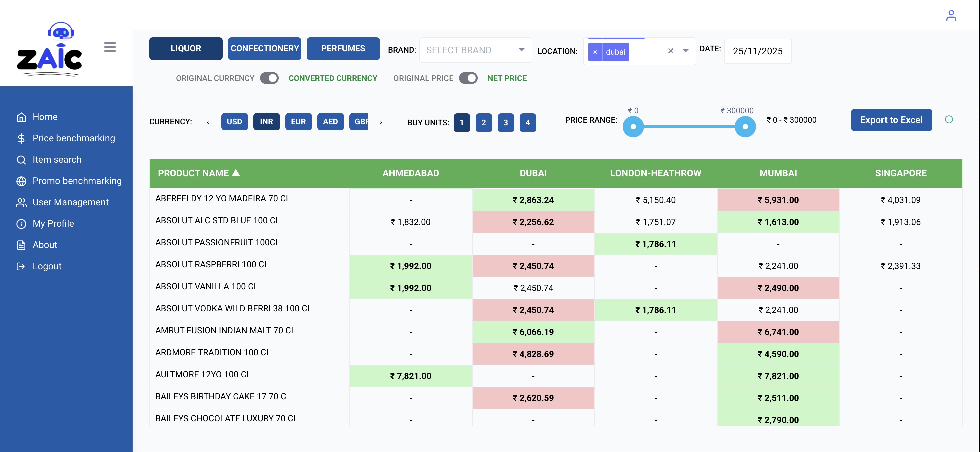Select buy units option 3
Screen dimensions: 980x452
tap(505, 123)
